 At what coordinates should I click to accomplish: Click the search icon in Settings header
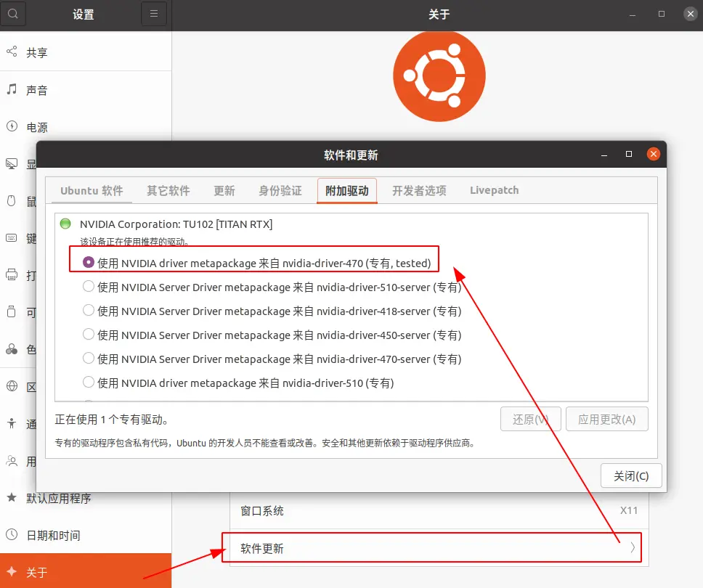point(14,14)
